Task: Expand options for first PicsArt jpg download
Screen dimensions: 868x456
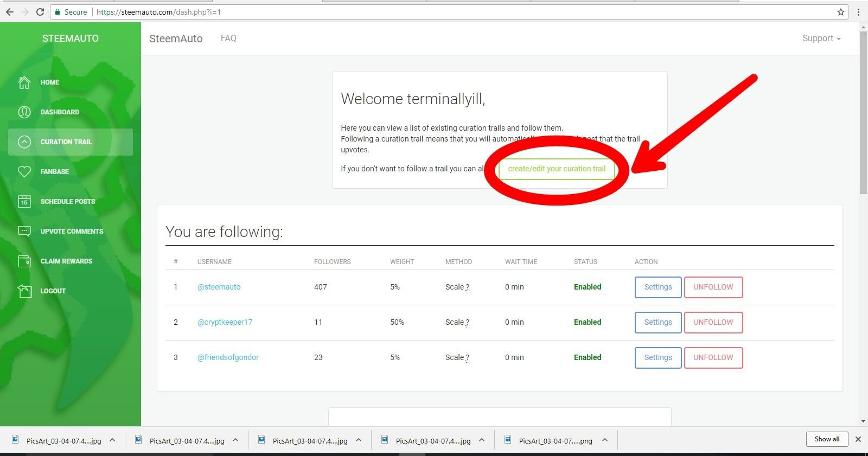Action: pos(112,440)
